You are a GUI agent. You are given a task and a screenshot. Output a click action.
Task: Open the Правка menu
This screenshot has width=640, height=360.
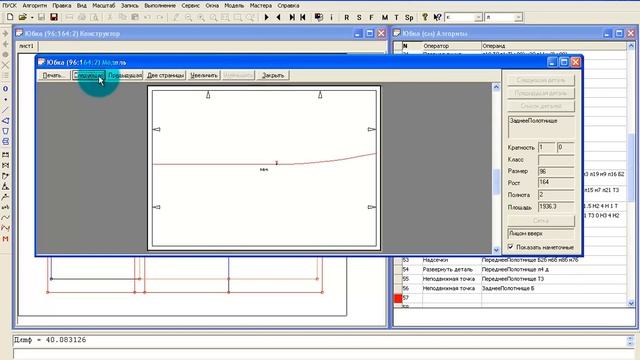point(62,5)
